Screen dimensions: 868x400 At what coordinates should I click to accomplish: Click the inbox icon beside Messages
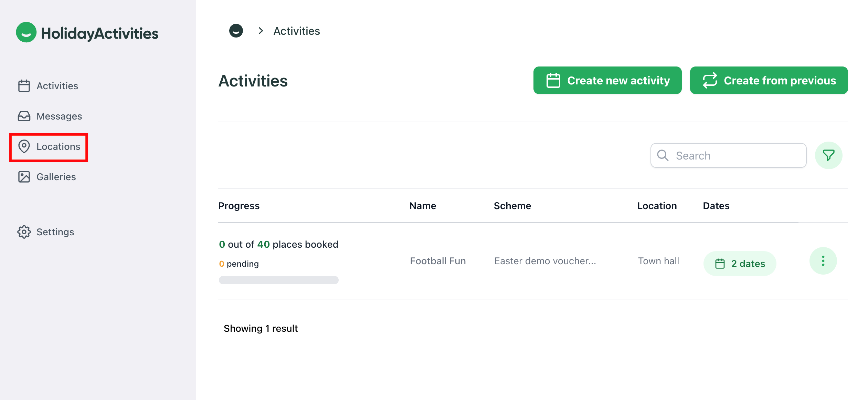(24, 116)
